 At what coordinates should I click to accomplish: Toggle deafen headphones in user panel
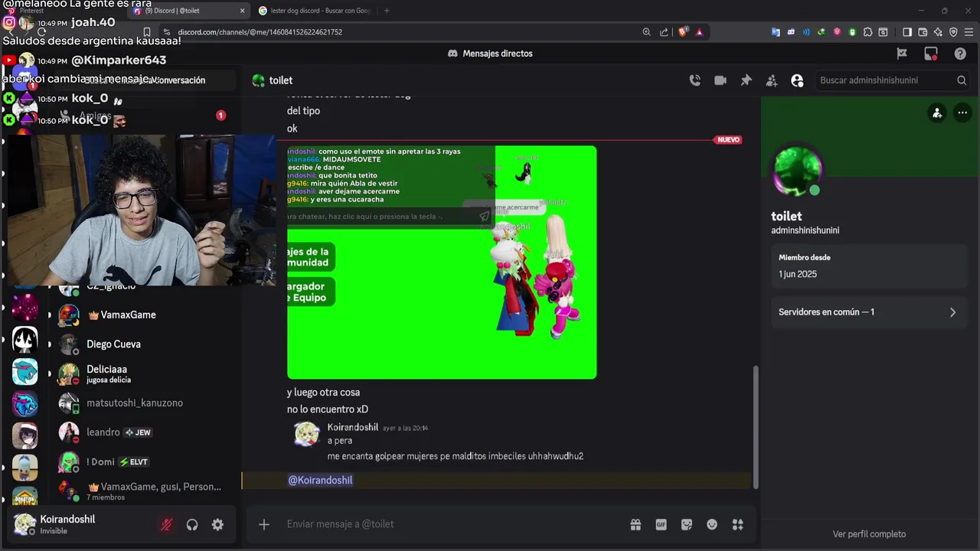pos(192,524)
